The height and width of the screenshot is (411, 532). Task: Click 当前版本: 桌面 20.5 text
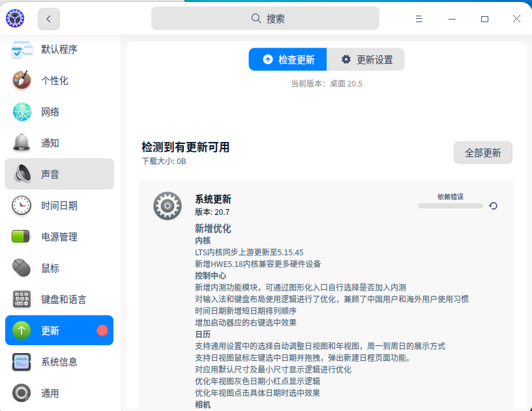click(x=327, y=83)
